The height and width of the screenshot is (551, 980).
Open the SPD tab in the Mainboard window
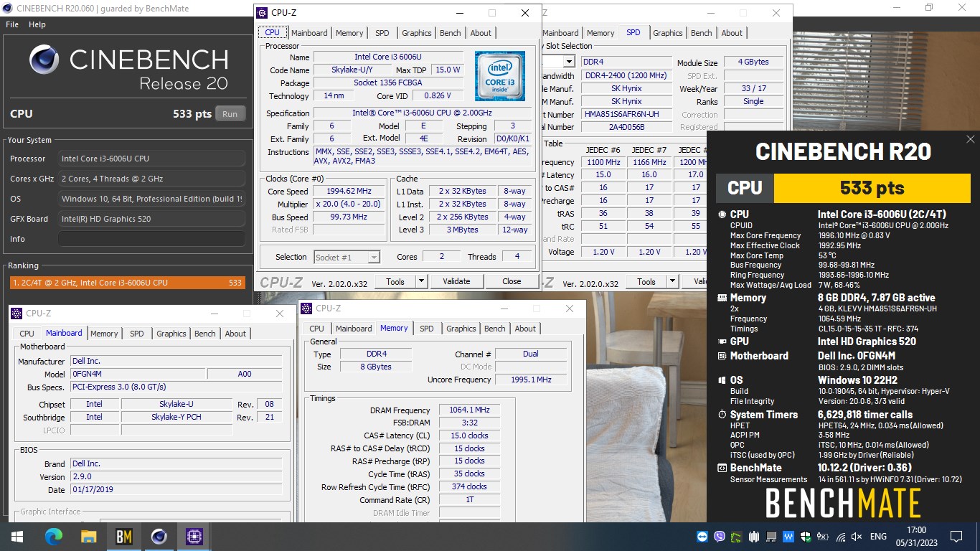coord(137,334)
